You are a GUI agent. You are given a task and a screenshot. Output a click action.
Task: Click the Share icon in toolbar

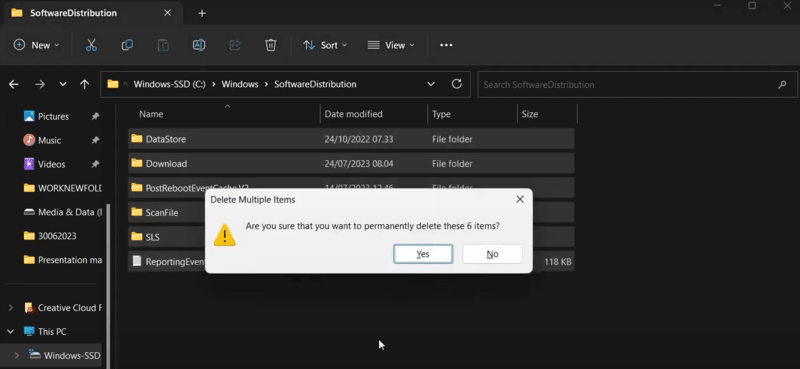(235, 45)
